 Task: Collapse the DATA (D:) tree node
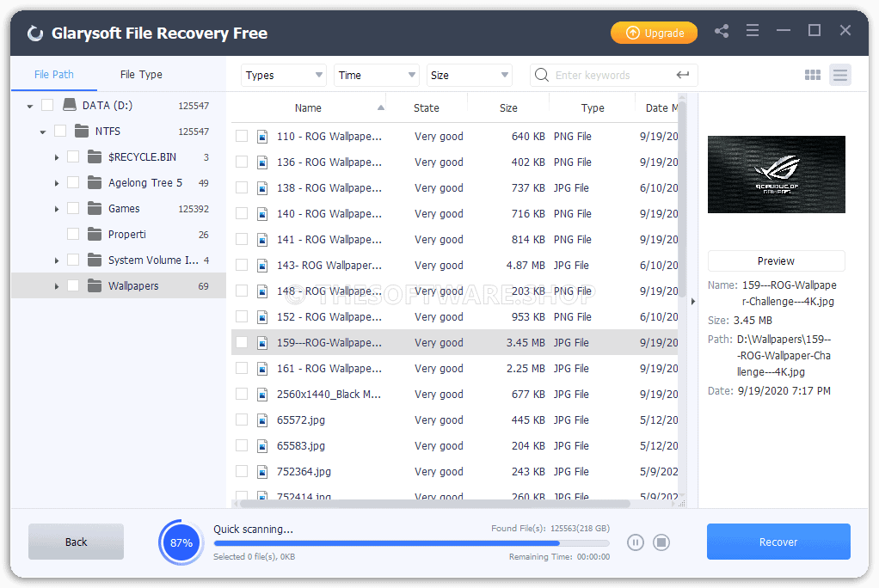tap(30, 106)
